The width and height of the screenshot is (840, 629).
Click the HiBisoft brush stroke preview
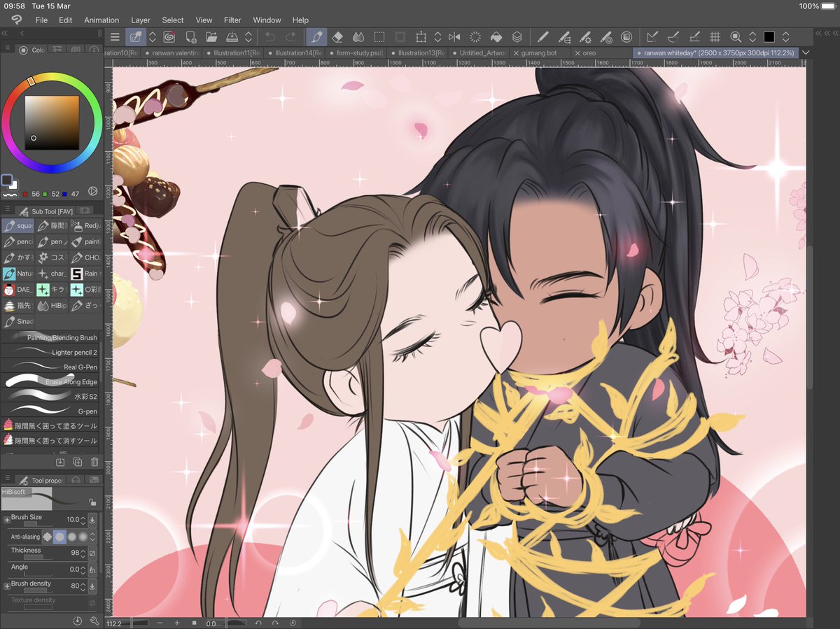click(43, 498)
